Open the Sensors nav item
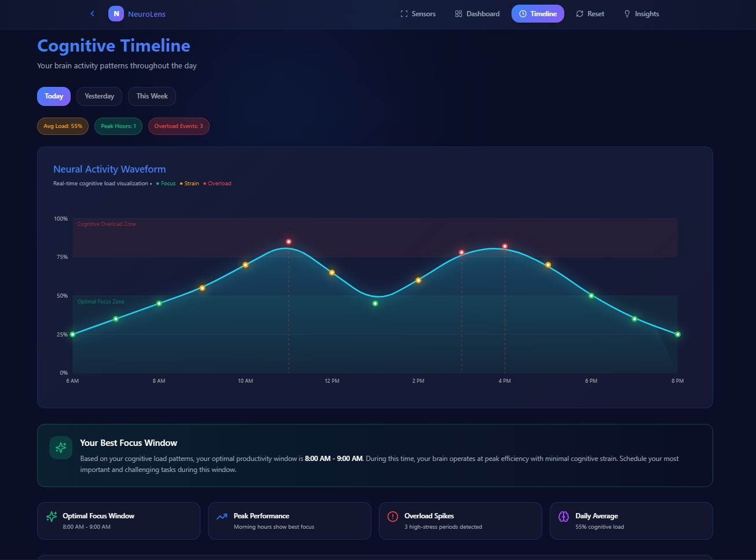Image resolution: width=756 pixels, height=560 pixels. (418, 14)
